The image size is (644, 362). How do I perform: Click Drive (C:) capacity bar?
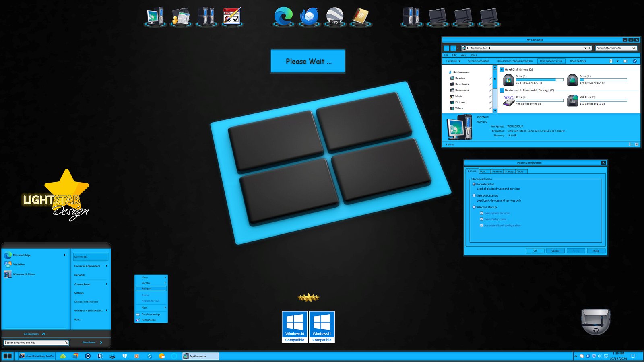pyautogui.click(x=539, y=80)
